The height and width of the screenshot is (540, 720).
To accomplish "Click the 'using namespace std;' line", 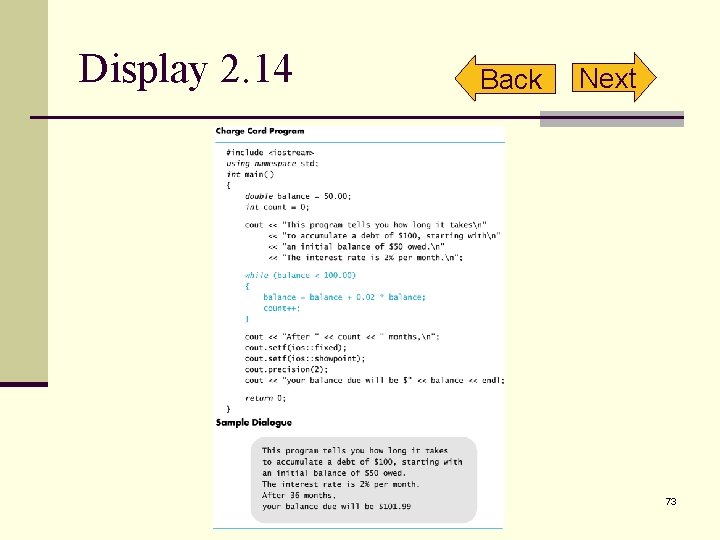I will click(x=272, y=163).
